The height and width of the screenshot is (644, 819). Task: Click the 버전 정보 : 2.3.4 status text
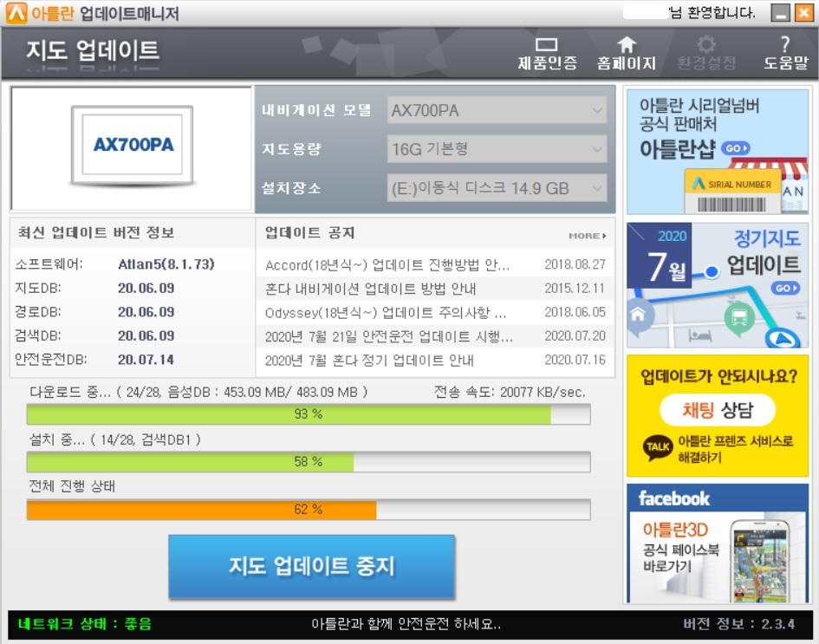(x=739, y=624)
